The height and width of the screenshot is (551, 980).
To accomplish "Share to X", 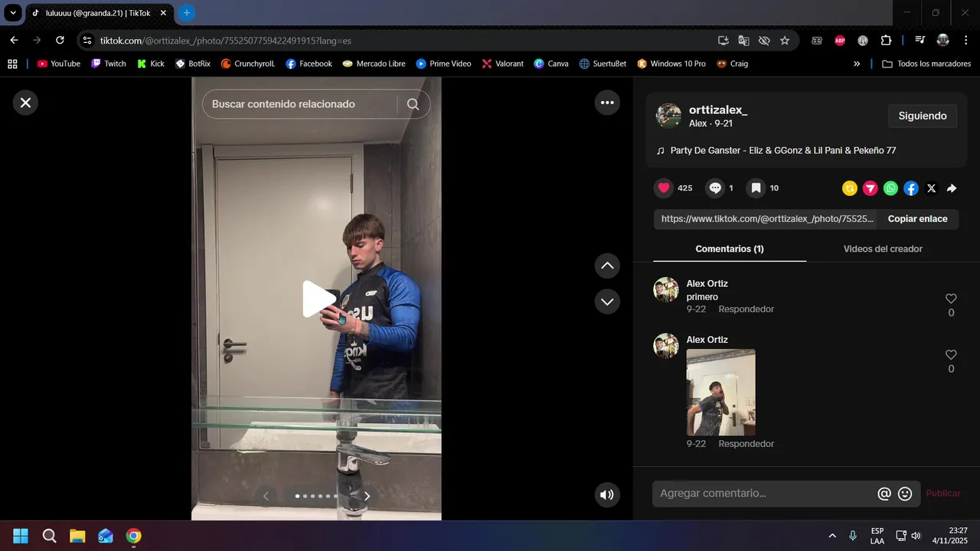I will 931,188.
